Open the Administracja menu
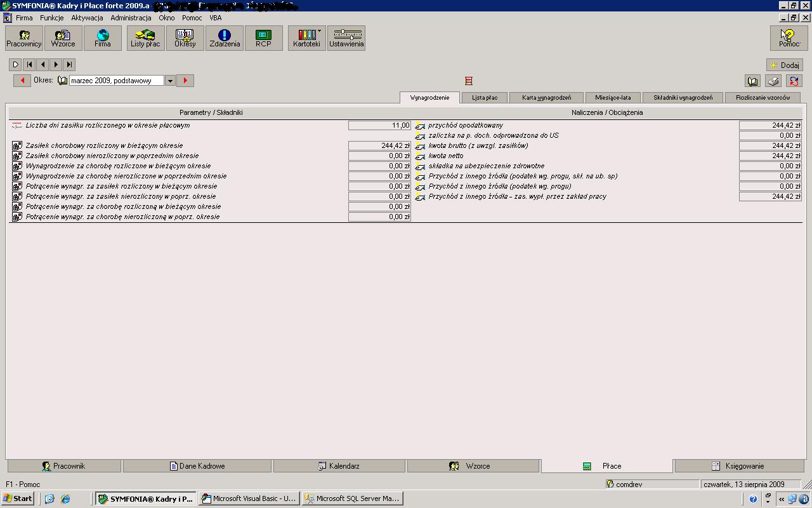Viewport: 812px width, 508px height. pyautogui.click(x=131, y=18)
